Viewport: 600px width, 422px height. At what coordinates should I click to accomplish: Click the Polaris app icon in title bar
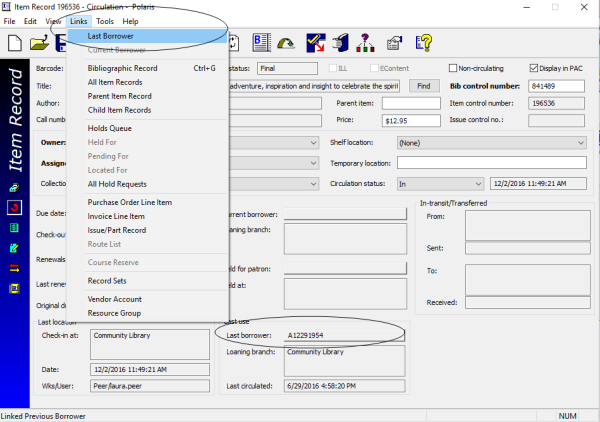tap(6, 7)
